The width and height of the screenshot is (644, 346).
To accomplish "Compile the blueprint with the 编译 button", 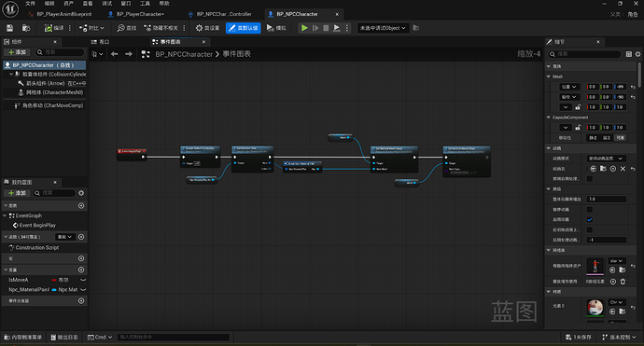I will [x=54, y=28].
